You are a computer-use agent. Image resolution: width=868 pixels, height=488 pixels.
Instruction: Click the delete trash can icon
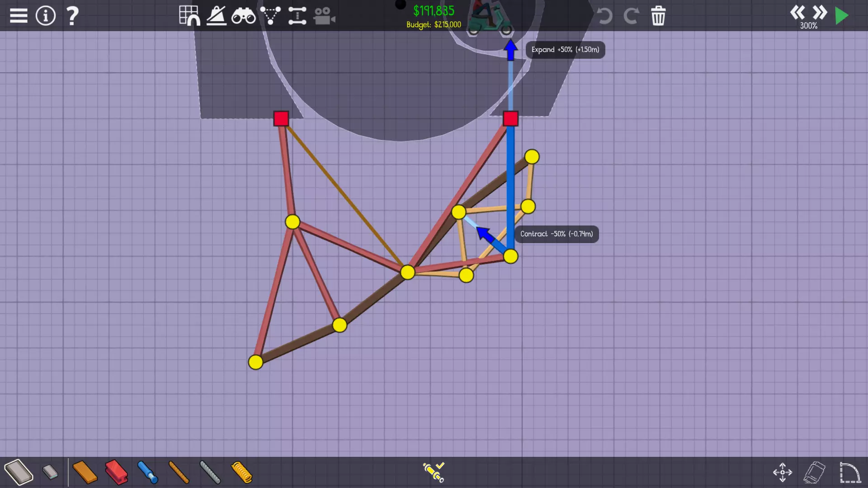click(658, 16)
